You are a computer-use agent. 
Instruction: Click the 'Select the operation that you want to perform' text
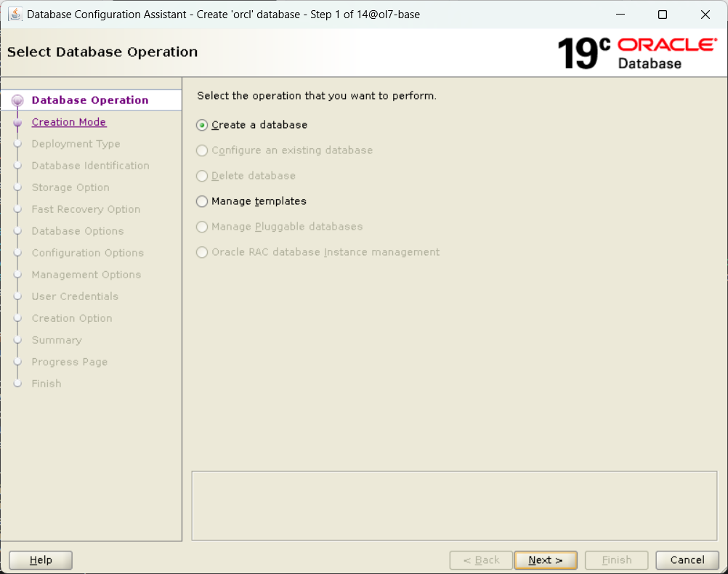317,96
